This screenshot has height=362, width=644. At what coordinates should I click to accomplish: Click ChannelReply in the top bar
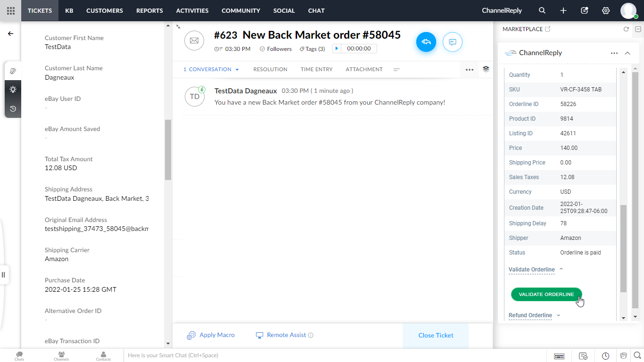[x=503, y=10]
